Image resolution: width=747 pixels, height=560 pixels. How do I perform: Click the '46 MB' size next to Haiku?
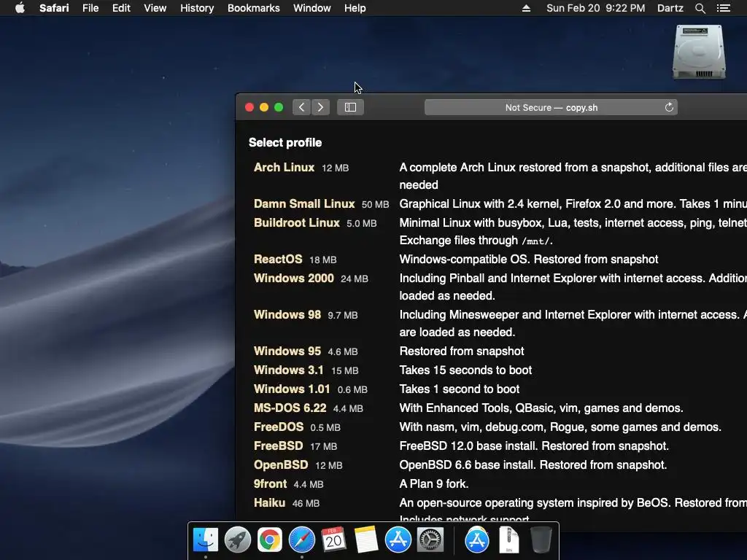(306, 503)
